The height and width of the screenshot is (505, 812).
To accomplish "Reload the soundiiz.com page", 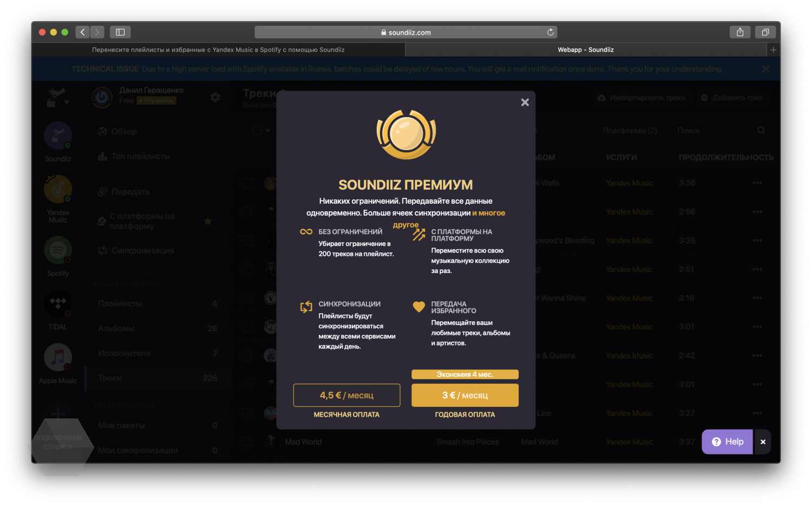I will 550,32.
